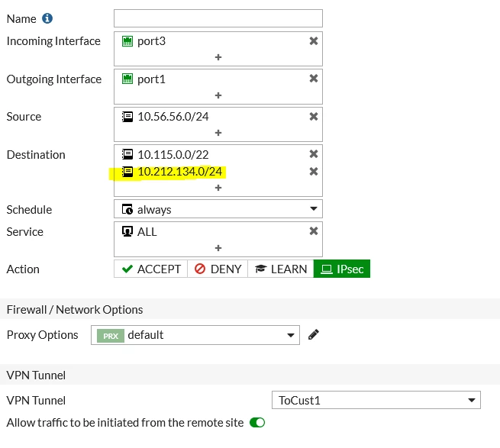Open the Schedule dropdown
500x448 pixels.
pos(218,209)
